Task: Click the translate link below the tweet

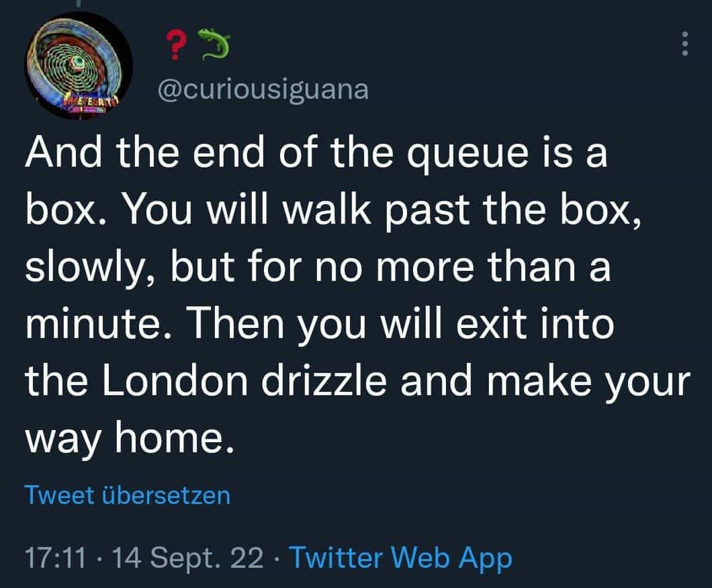Action: click(x=127, y=495)
